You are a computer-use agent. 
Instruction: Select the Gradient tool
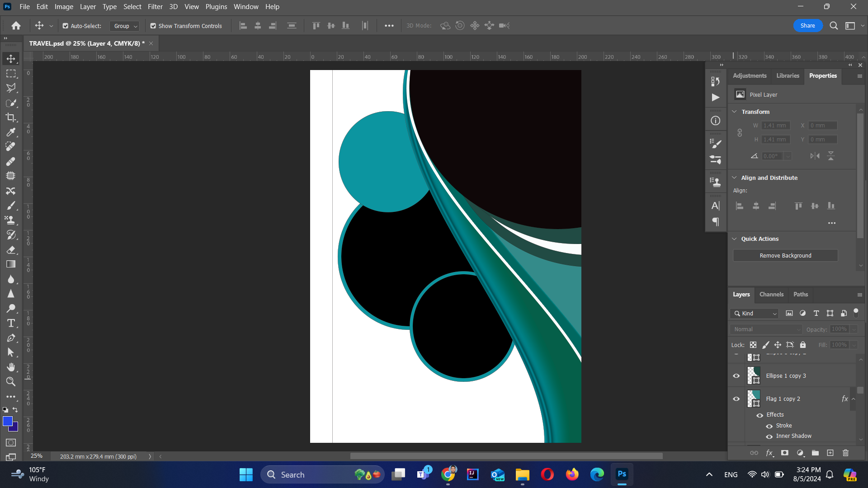coord(11,264)
